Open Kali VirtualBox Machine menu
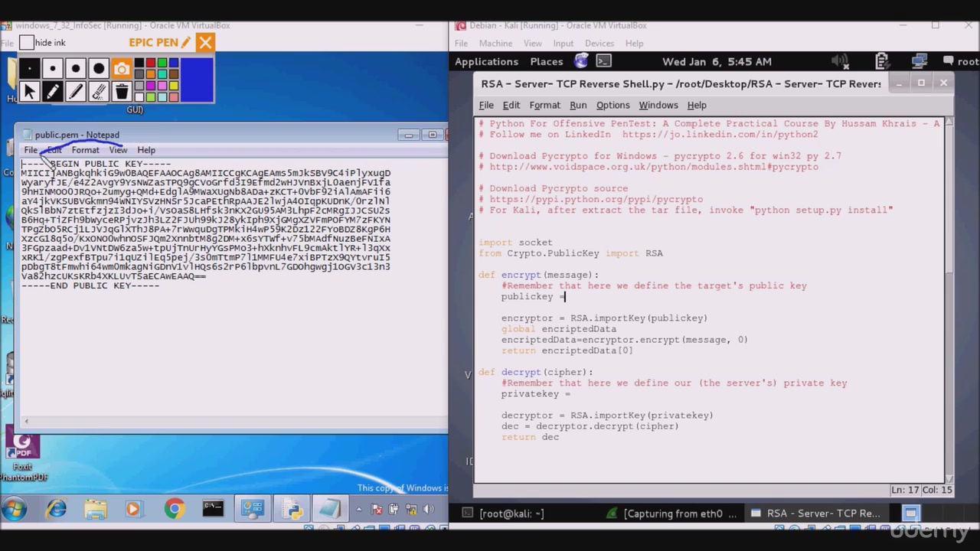The height and width of the screenshot is (551, 980). tap(495, 44)
